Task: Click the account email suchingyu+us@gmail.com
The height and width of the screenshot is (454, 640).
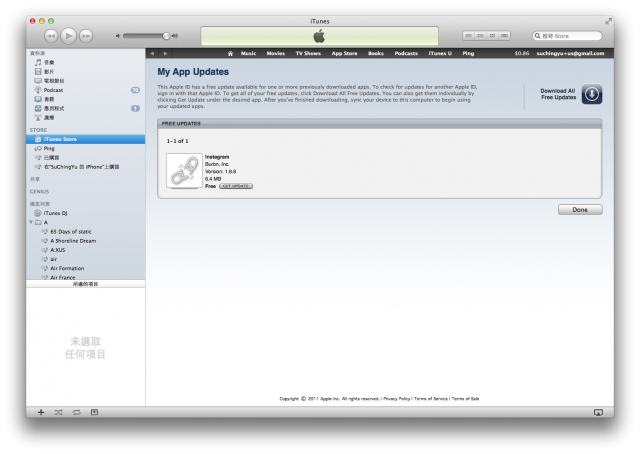Action: click(570, 53)
